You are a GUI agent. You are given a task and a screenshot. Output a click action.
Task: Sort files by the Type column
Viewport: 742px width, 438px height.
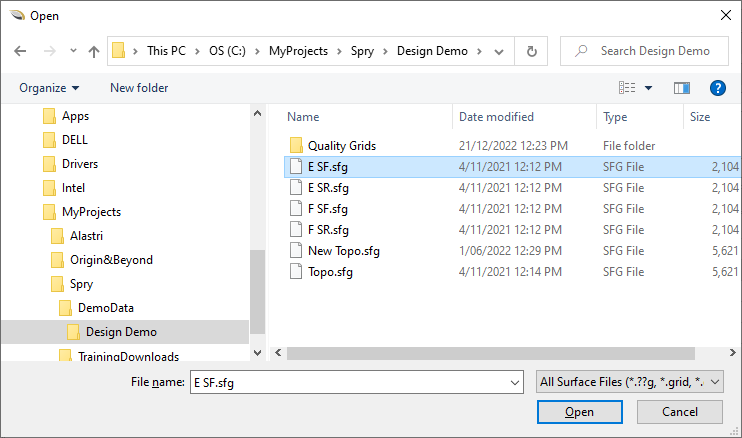[615, 117]
